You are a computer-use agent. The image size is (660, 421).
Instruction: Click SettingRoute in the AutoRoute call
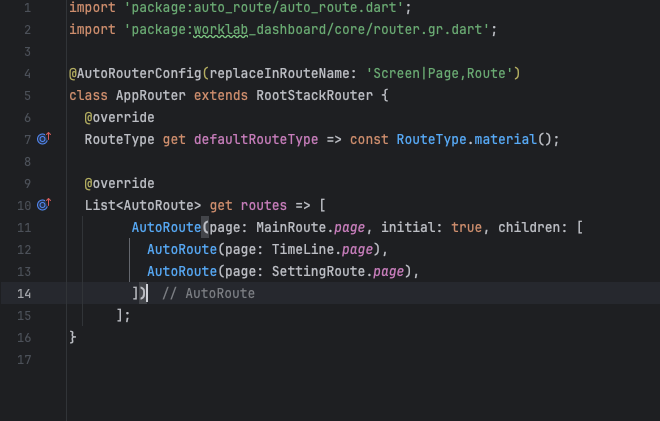tap(318, 272)
